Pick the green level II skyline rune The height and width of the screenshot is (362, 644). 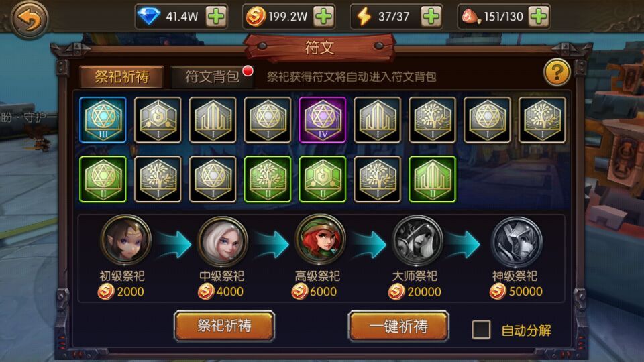(432, 179)
